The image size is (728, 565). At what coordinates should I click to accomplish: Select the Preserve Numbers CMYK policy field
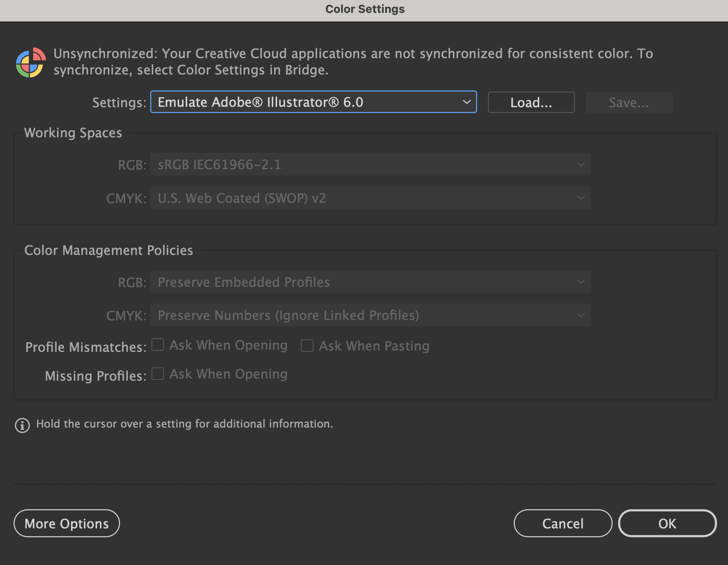(x=370, y=315)
